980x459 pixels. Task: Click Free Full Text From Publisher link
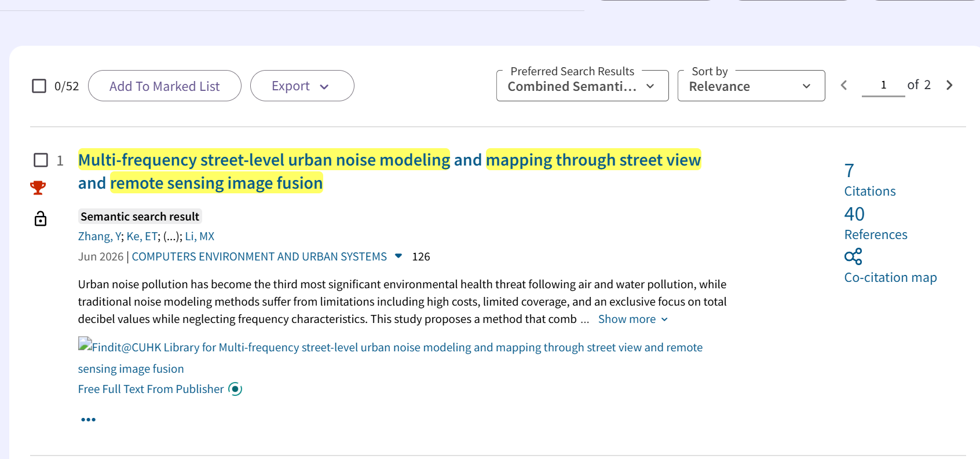pyautogui.click(x=151, y=389)
